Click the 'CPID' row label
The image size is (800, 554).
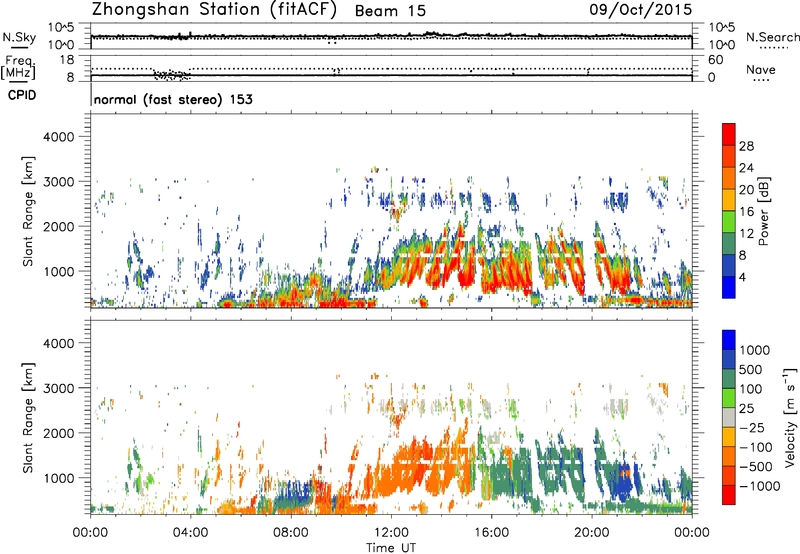(22, 95)
